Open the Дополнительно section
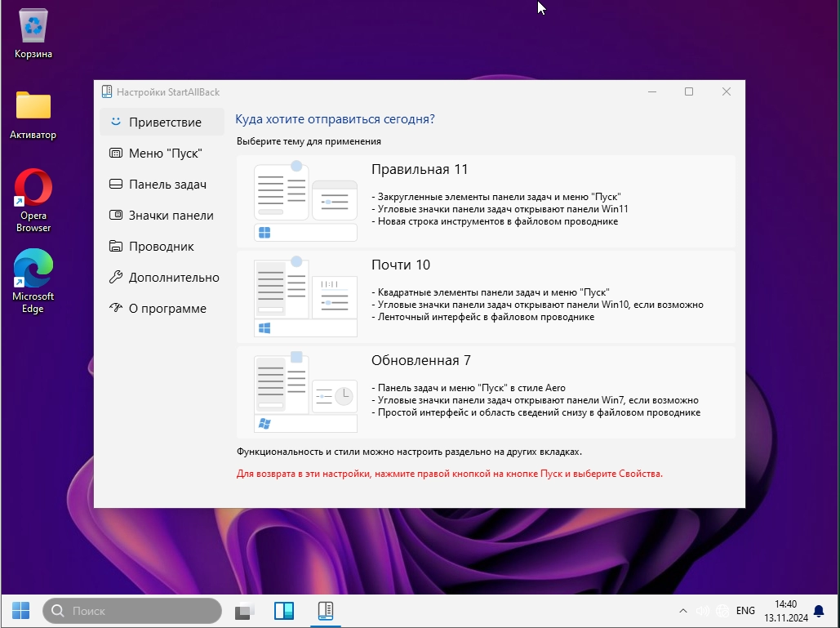The height and width of the screenshot is (628, 840). click(x=173, y=278)
